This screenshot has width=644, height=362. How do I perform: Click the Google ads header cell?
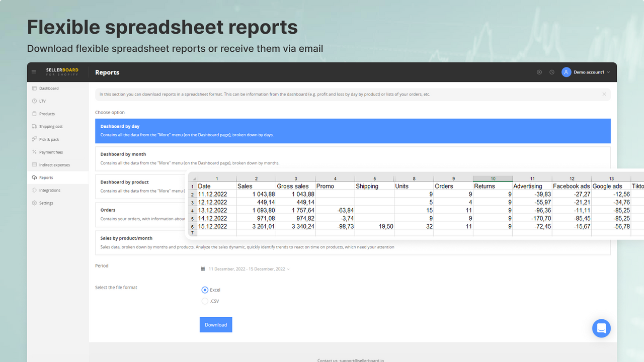click(x=611, y=186)
